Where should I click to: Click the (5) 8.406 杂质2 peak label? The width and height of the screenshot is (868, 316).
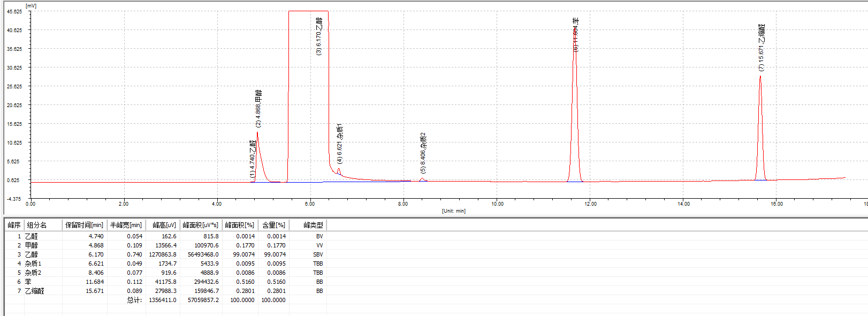pos(423,153)
